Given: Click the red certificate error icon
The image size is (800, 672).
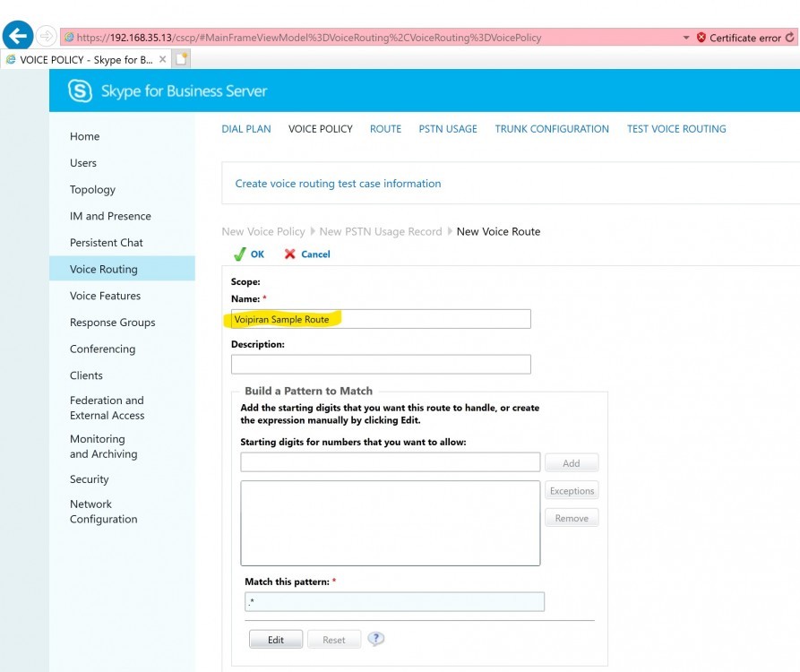Looking at the screenshot, I should (x=701, y=38).
